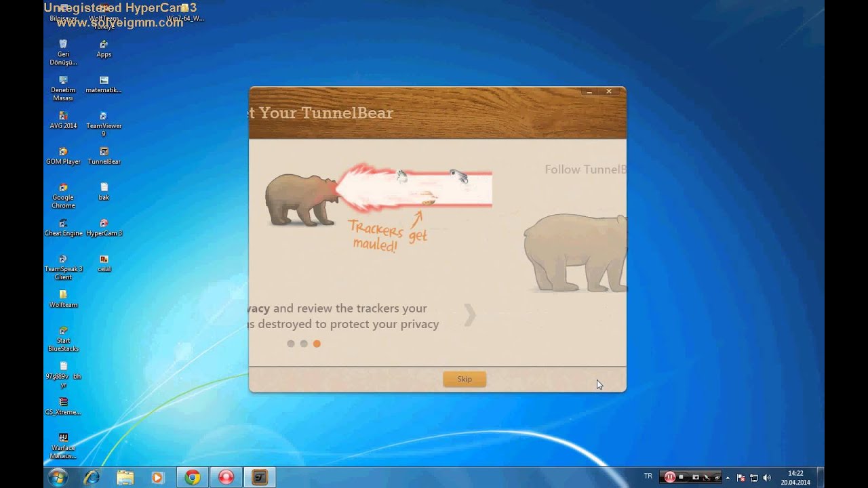Launch TeamSpeak 3 Client shortcut
The image size is (868, 488).
(63, 267)
